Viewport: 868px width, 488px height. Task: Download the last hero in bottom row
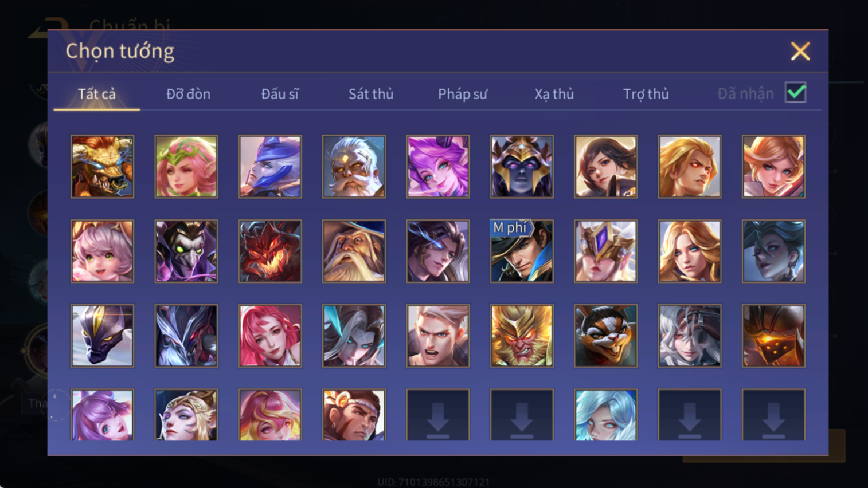click(773, 415)
